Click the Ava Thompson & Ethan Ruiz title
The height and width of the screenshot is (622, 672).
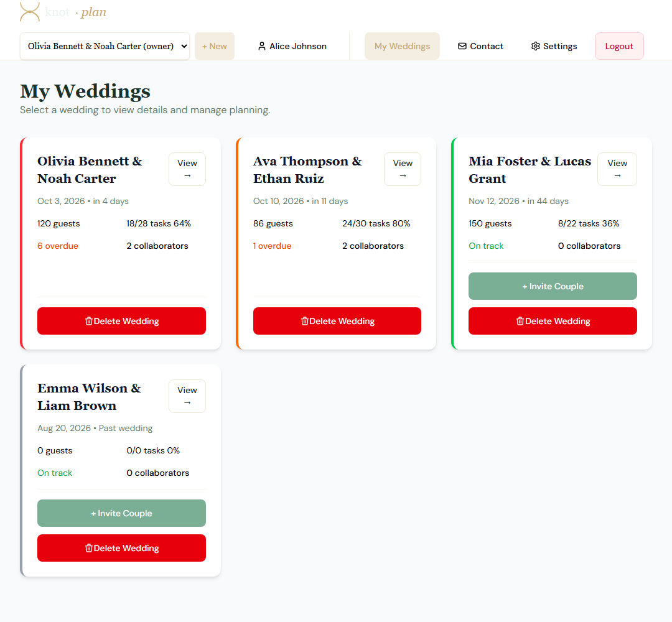[x=308, y=170]
